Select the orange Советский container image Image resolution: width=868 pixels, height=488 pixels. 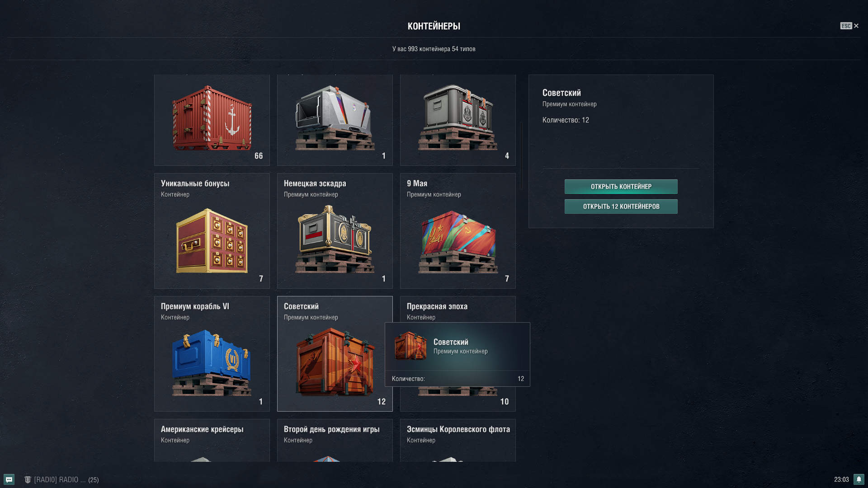pyautogui.click(x=335, y=361)
